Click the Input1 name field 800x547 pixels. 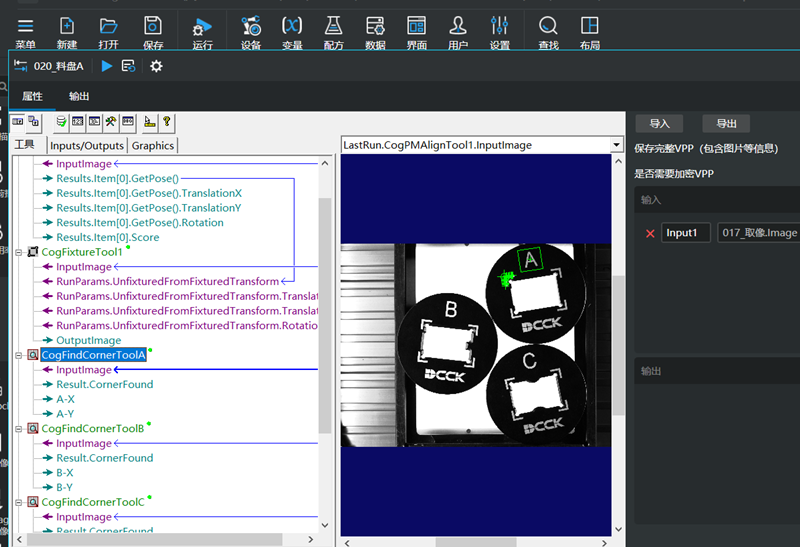[x=686, y=233]
